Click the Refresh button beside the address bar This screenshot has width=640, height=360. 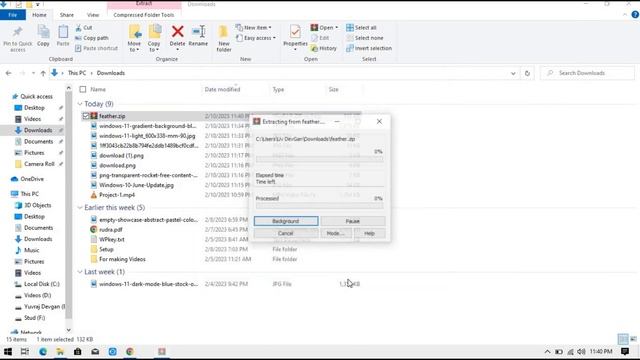pyautogui.click(x=527, y=73)
